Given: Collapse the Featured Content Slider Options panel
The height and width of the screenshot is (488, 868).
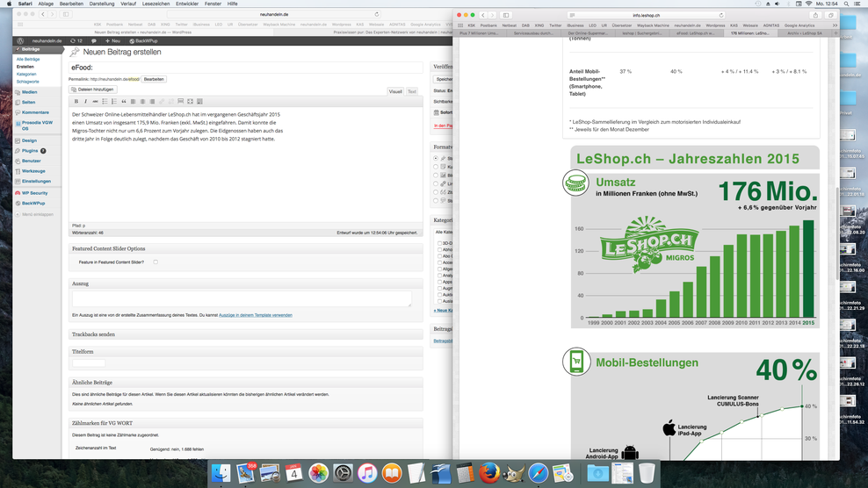Looking at the screenshot, I should [x=246, y=248].
